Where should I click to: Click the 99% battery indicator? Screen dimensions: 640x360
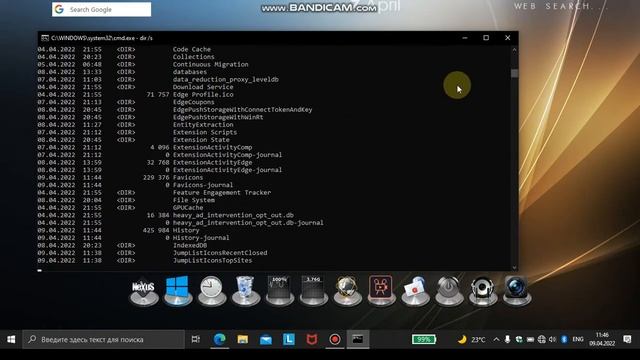point(424,339)
